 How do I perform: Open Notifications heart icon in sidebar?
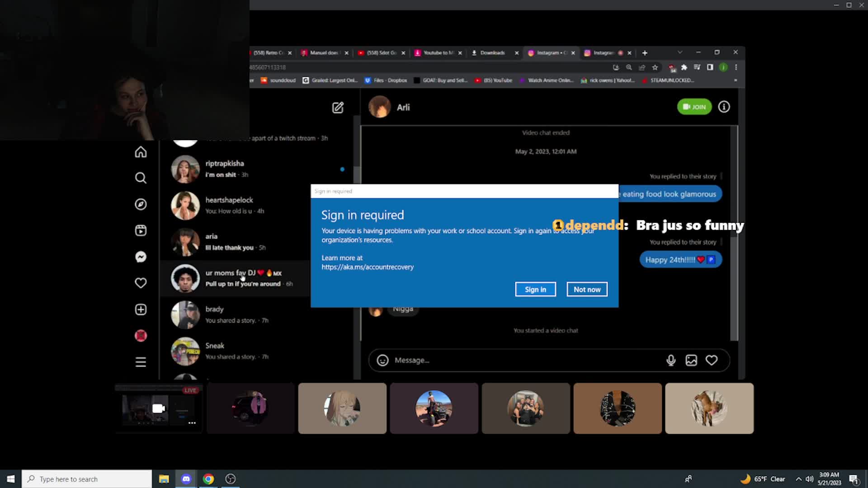click(141, 283)
